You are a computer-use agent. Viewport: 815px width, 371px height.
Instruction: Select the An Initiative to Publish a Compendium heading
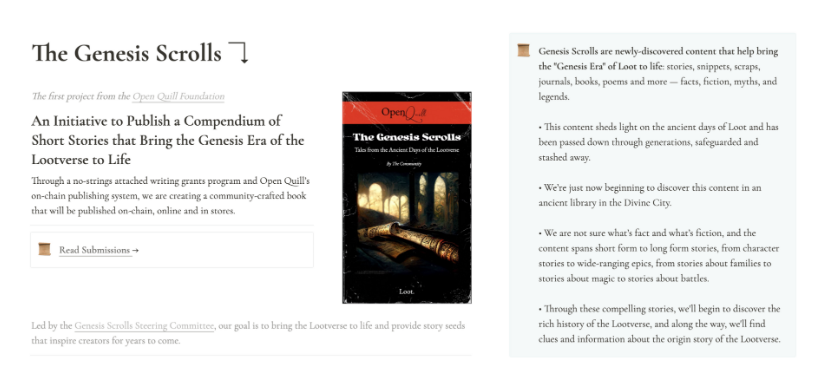click(x=167, y=140)
